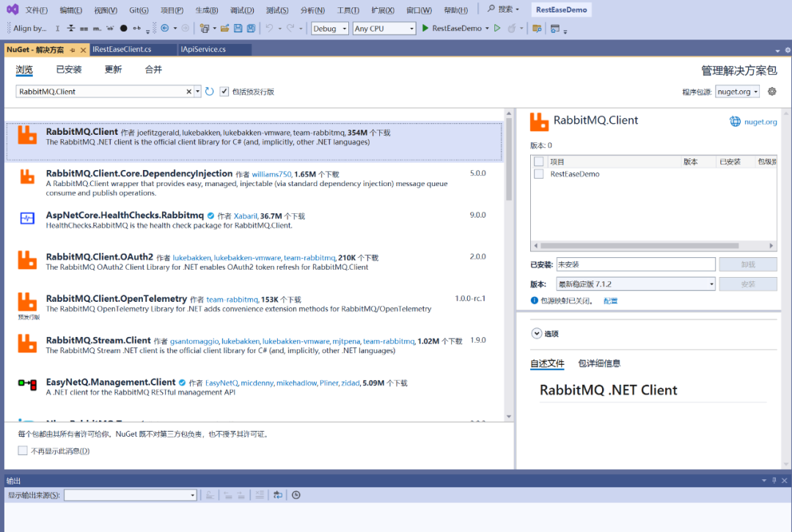Open the package source nuget.org dropdown
This screenshot has width=792, height=532.
coord(738,92)
